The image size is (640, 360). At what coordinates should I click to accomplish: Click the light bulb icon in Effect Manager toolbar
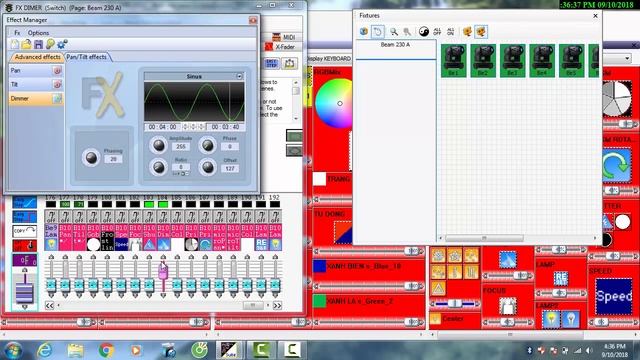(50, 44)
